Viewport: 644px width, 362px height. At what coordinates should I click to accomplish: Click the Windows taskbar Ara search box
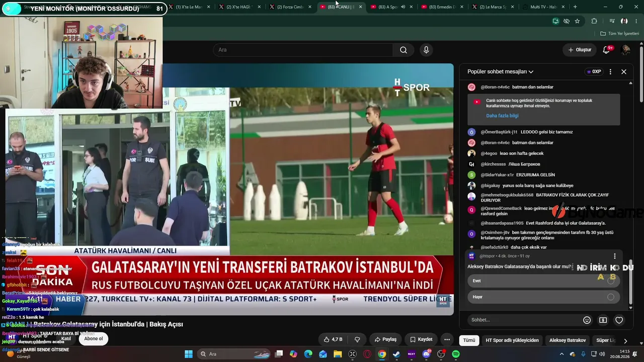coord(235,354)
